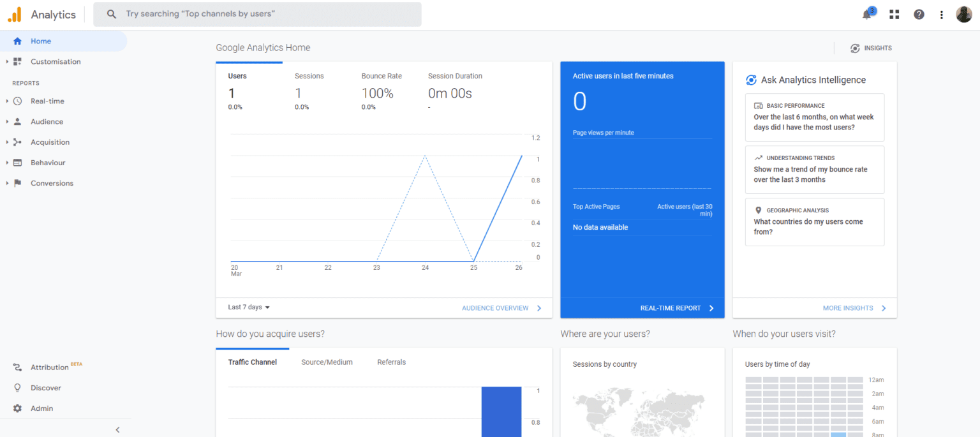
Task: Switch to the Source/Medium tab
Action: (x=326, y=362)
